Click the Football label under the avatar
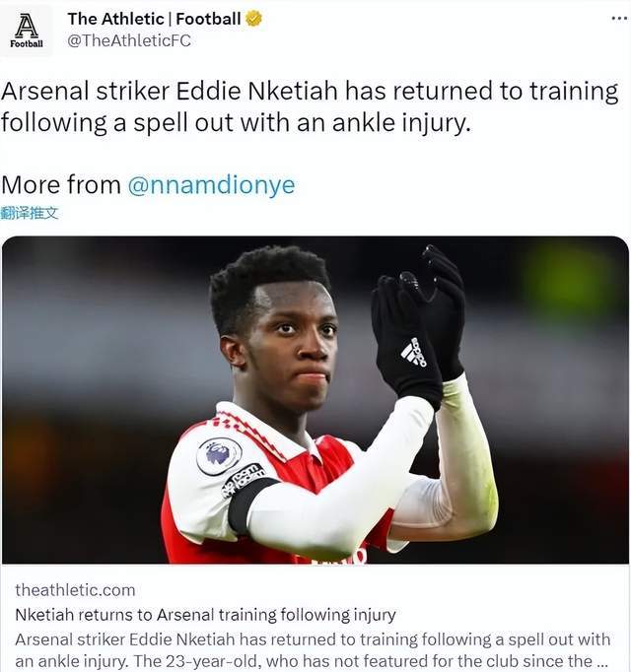 pos(27,43)
